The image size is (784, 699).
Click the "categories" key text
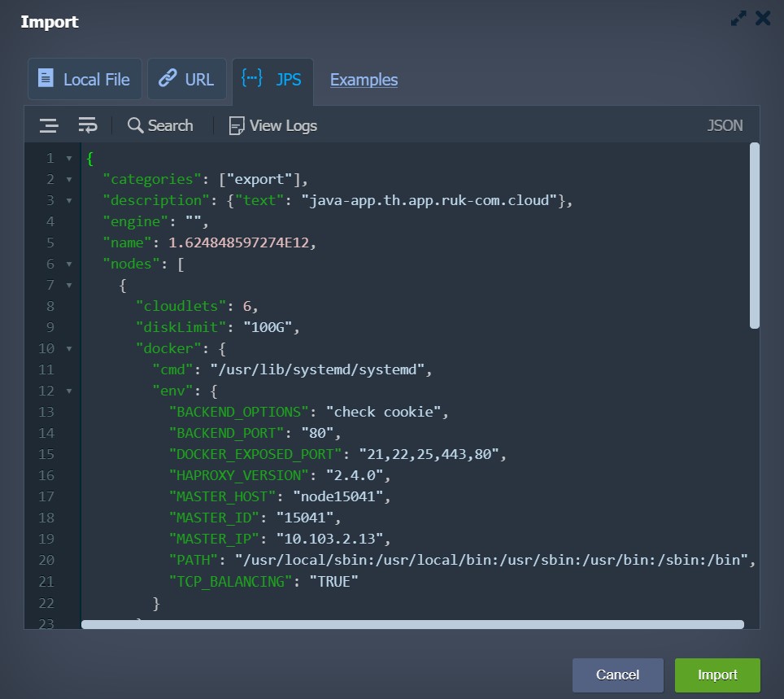coord(152,179)
